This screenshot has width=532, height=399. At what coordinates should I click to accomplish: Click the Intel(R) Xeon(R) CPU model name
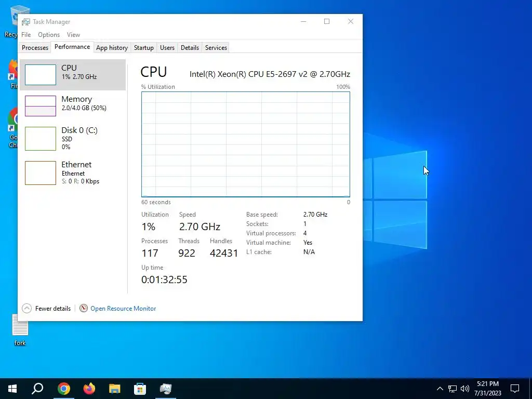(x=270, y=74)
